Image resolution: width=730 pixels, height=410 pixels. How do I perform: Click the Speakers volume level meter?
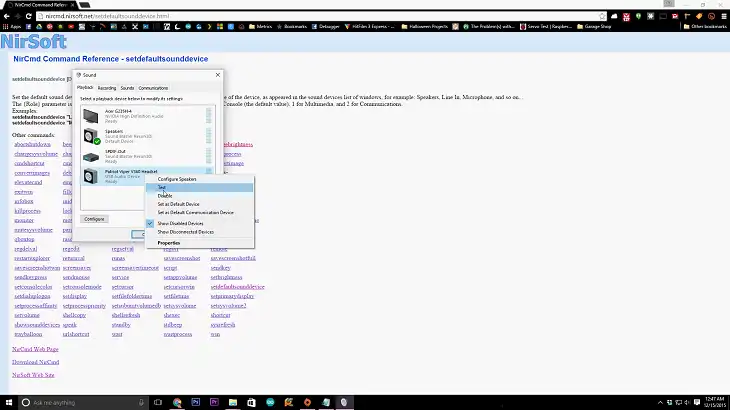pyautogui.click(x=209, y=136)
